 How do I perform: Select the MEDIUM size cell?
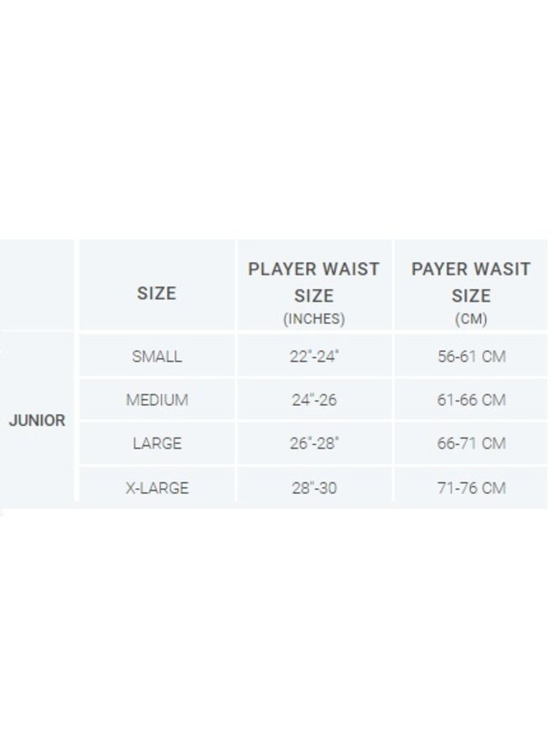pos(157,400)
